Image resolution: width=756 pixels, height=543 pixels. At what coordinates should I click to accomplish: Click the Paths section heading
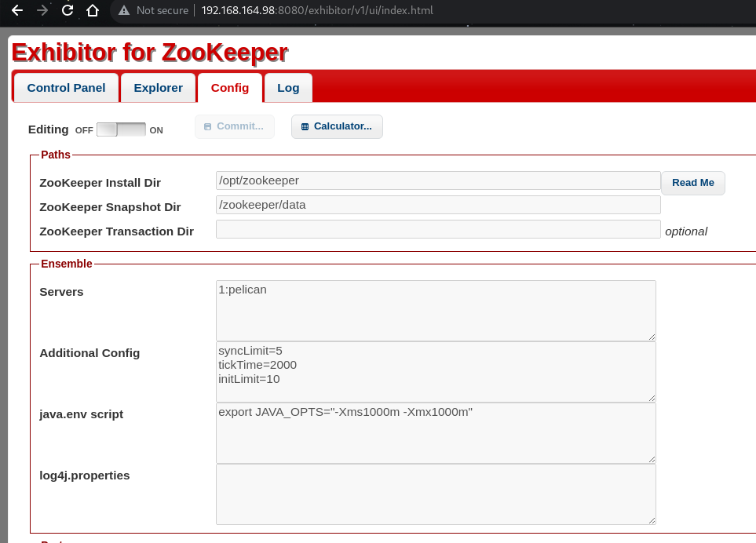(x=56, y=155)
